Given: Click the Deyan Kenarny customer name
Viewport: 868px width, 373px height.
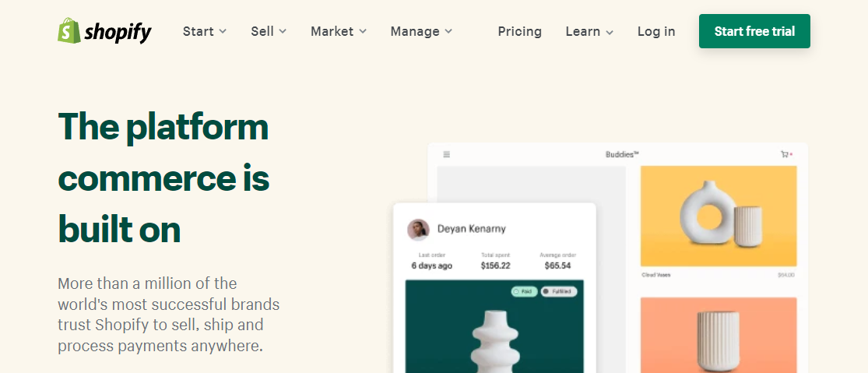Looking at the screenshot, I should click(472, 229).
